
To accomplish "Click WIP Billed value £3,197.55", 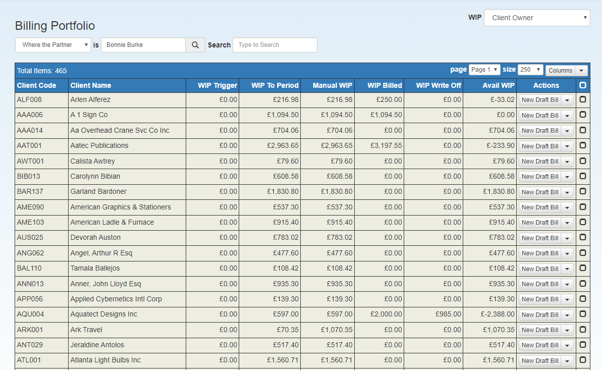I will point(386,145).
